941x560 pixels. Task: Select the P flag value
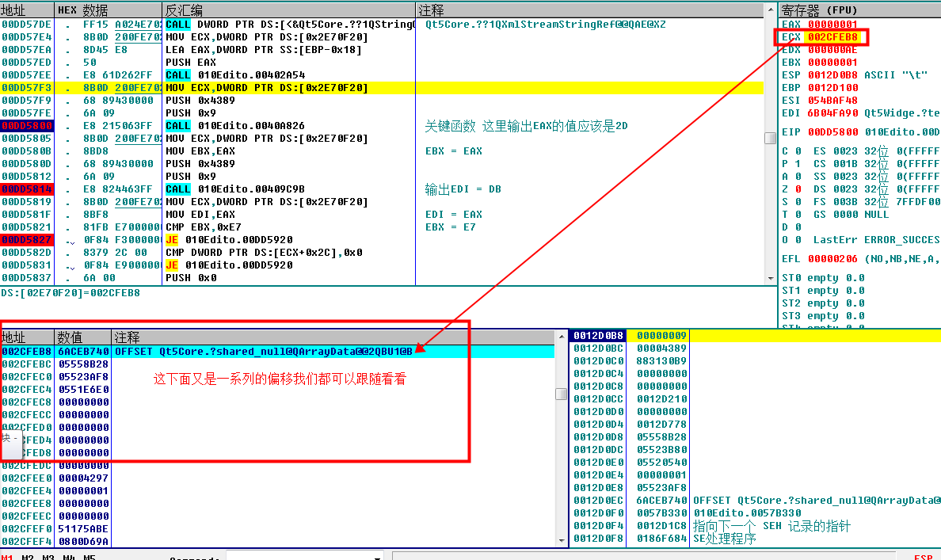click(798, 164)
